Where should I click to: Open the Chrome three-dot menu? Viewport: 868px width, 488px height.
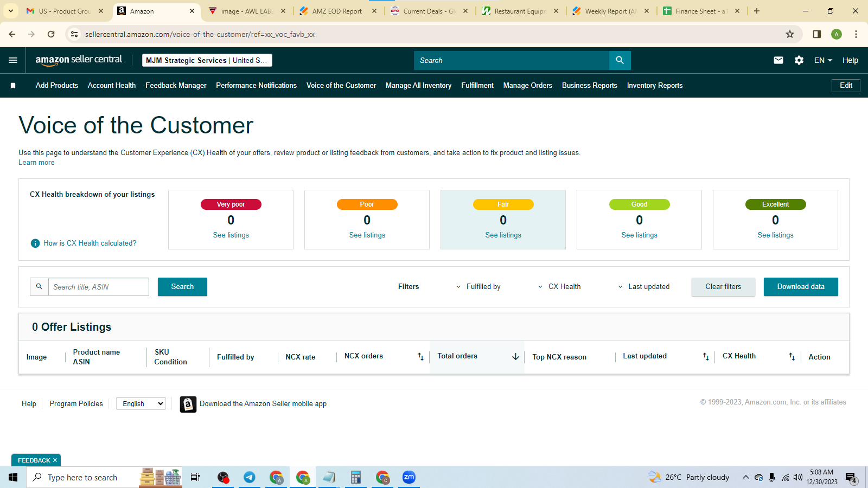point(856,34)
